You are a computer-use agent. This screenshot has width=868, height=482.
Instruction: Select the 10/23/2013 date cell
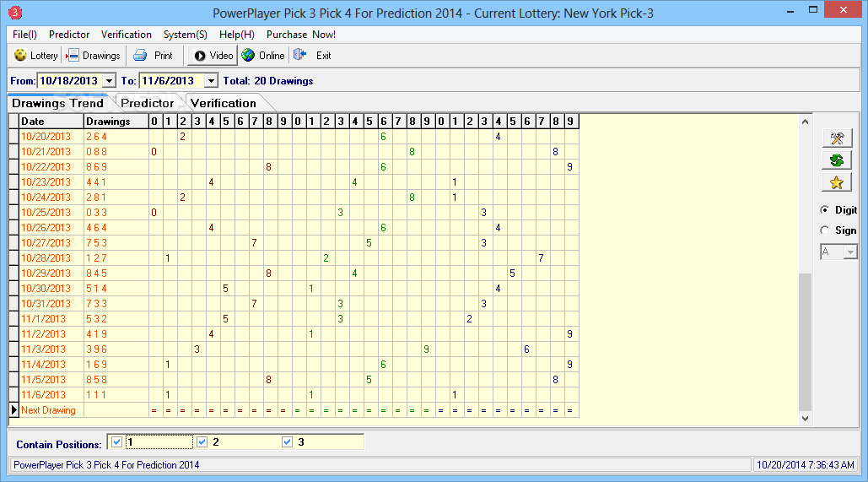(x=51, y=182)
